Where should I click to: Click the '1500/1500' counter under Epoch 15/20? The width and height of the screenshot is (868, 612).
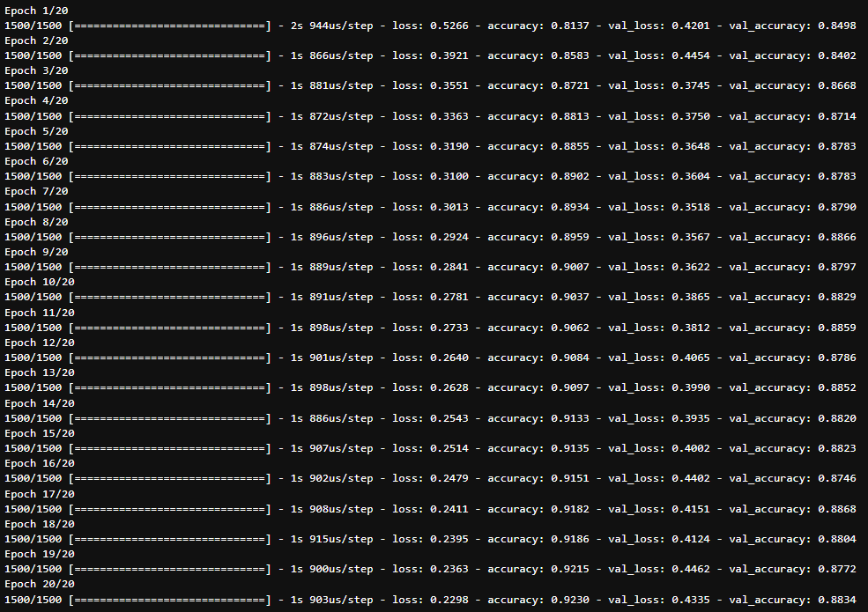click(33, 449)
